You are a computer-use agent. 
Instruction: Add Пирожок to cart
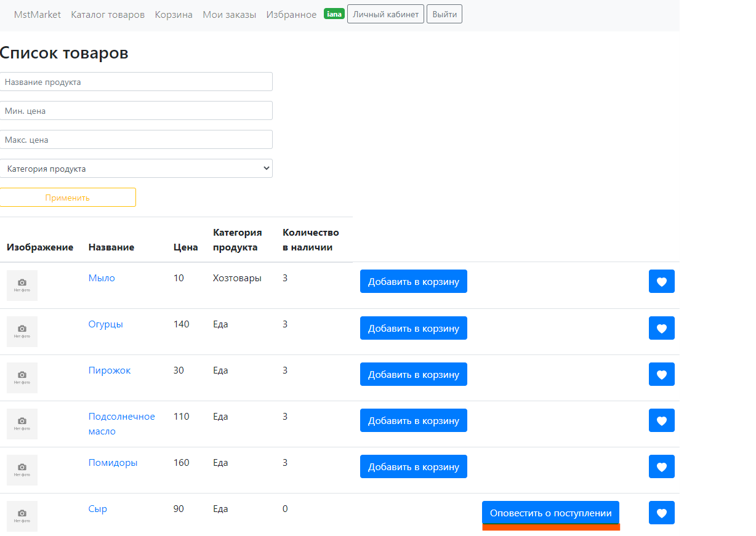pos(414,374)
